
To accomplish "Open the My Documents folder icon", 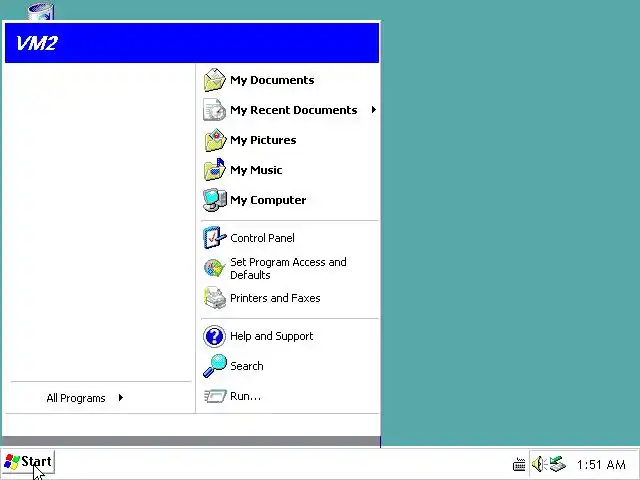I will pos(214,80).
